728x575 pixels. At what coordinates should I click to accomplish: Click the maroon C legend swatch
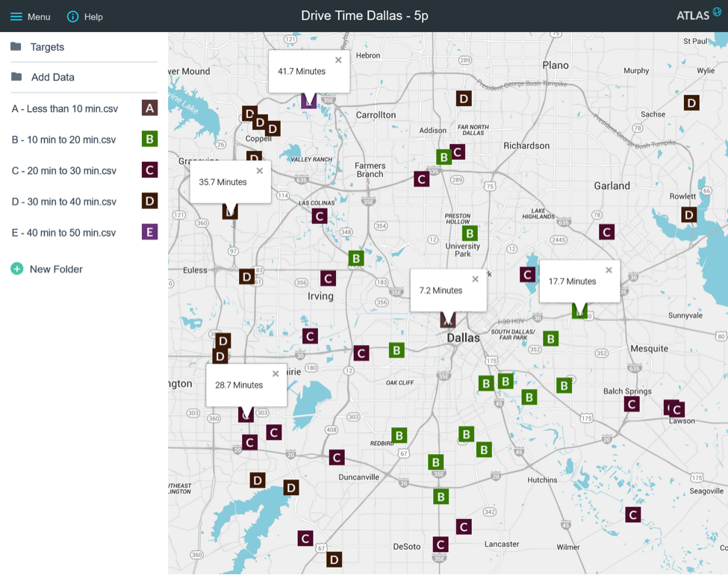(x=149, y=170)
